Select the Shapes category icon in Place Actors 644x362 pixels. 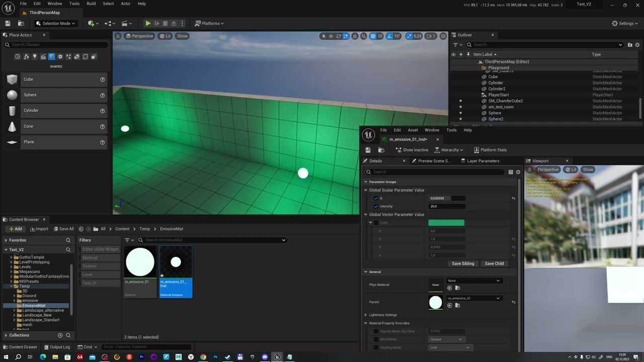click(51, 57)
